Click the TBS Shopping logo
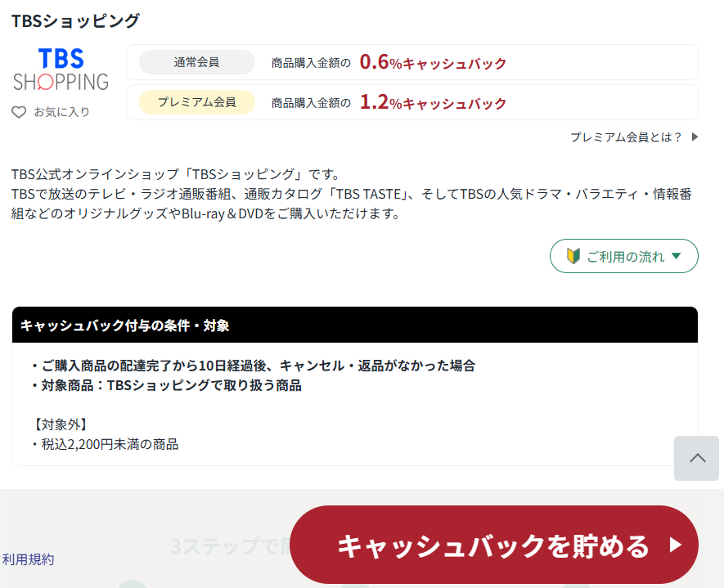The width and height of the screenshot is (724, 588). (x=61, y=70)
